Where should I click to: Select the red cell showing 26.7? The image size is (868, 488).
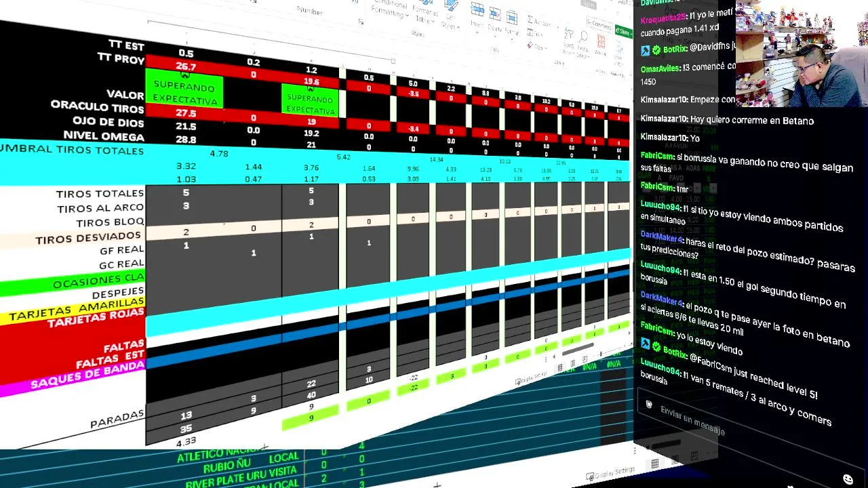point(185,66)
